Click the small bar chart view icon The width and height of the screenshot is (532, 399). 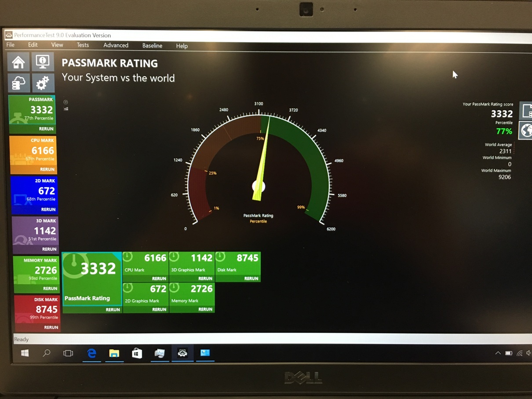(66, 109)
